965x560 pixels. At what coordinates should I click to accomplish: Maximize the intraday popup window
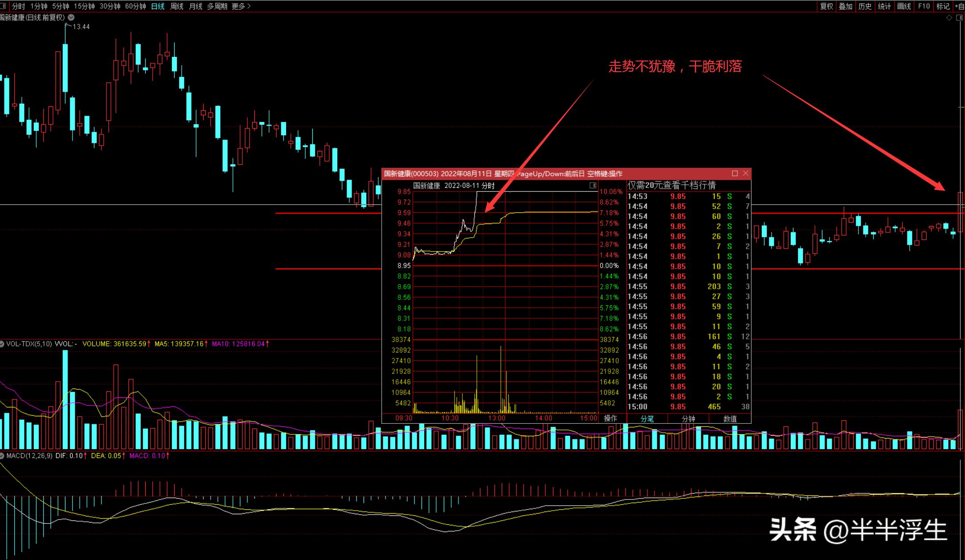tap(735, 173)
